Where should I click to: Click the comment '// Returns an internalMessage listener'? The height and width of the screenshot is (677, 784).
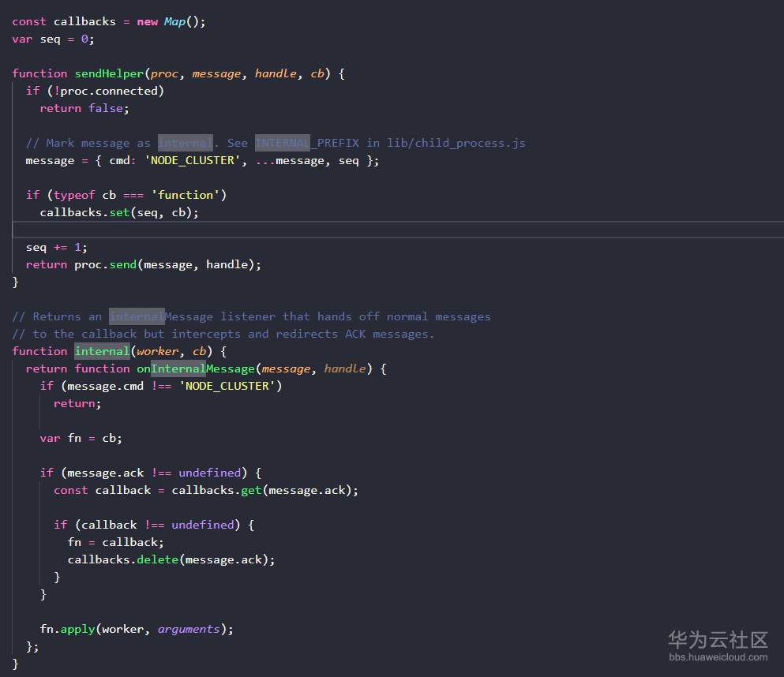251,316
